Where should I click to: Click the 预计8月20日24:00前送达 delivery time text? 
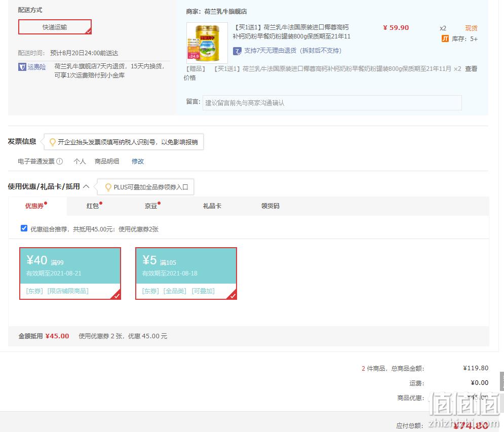pyautogui.click(x=84, y=53)
